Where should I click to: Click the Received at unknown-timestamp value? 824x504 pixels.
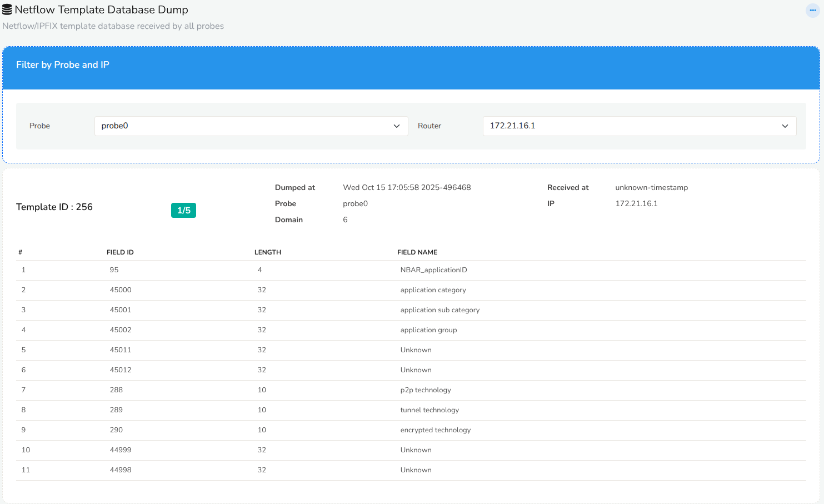[651, 187]
